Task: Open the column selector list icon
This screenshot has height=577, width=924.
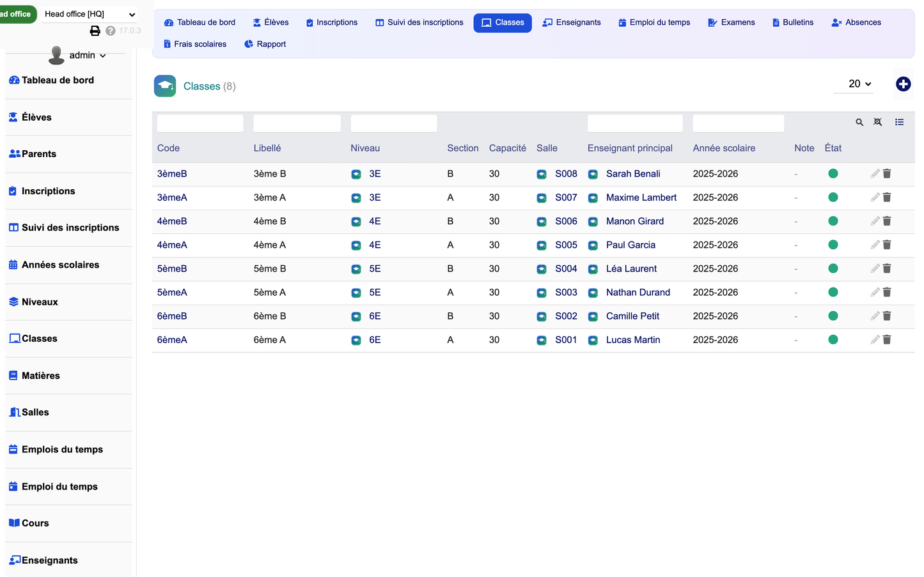Action: point(899,122)
